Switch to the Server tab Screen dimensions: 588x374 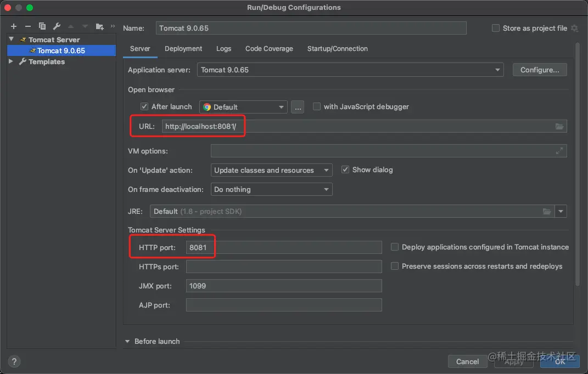(140, 49)
